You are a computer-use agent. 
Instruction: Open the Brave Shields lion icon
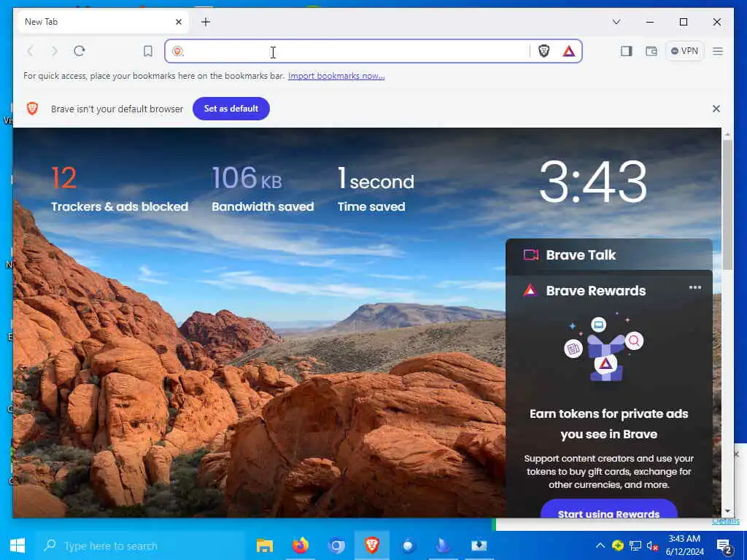[544, 51]
